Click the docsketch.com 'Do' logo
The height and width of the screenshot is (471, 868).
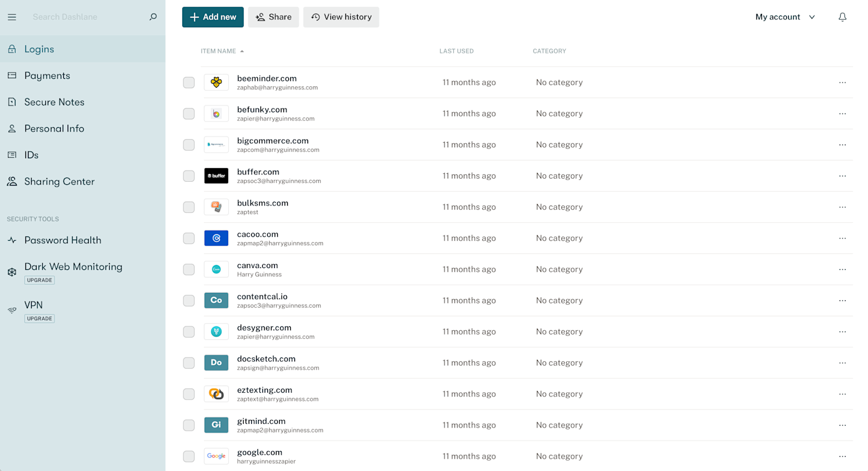tap(216, 362)
